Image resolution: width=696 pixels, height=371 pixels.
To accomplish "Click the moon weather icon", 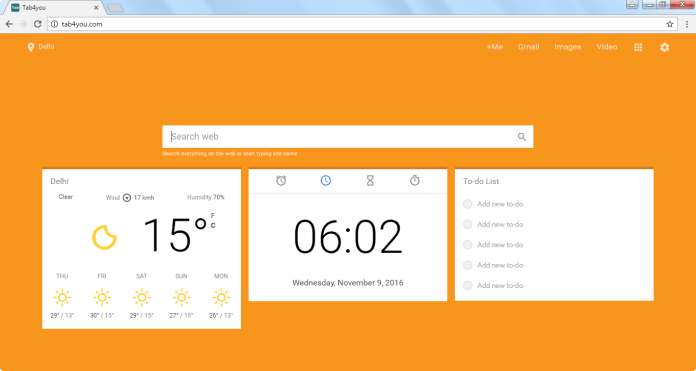I will tap(104, 237).
